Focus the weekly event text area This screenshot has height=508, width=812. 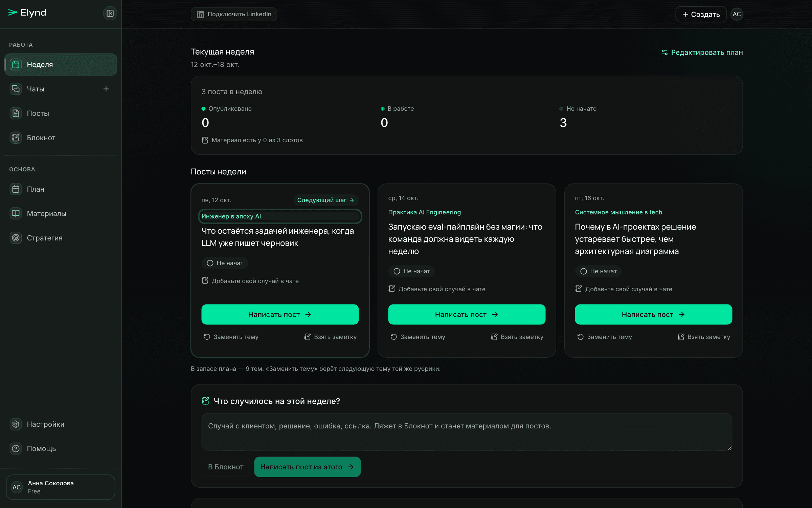click(x=467, y=432)
